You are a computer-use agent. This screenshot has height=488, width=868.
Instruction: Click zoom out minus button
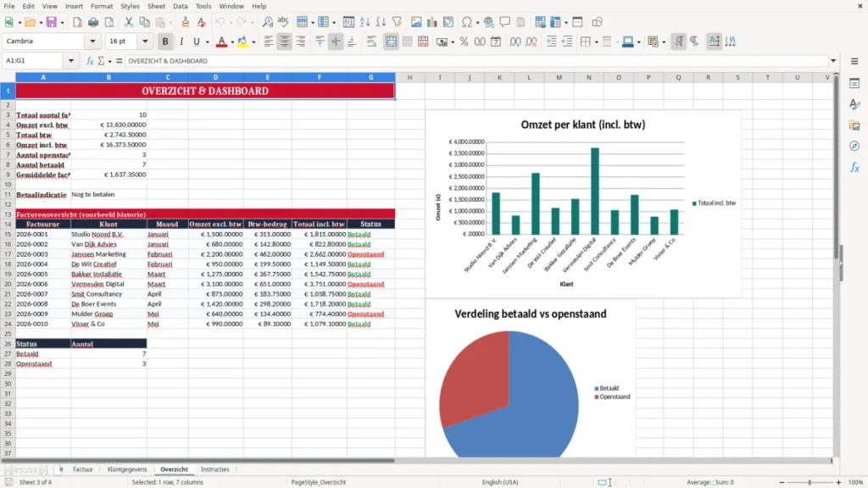click(x=782, y=482)
